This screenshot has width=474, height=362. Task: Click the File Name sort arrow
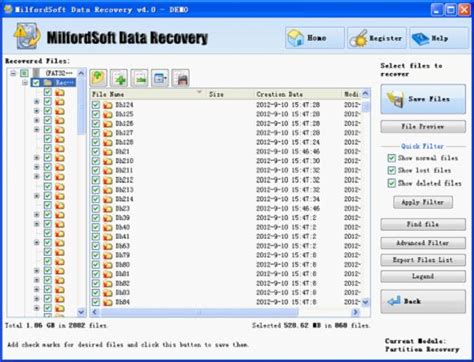pyautogui.click(x=199, y=92)
